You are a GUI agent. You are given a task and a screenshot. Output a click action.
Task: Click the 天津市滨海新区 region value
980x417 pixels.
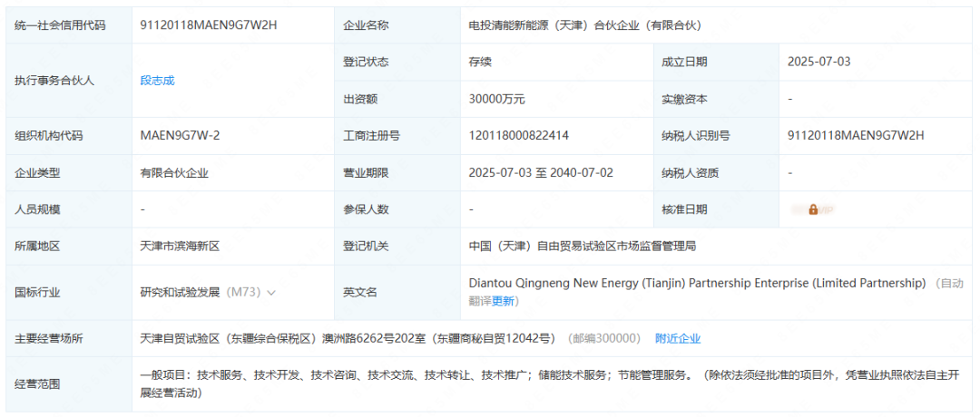point(180,247)
